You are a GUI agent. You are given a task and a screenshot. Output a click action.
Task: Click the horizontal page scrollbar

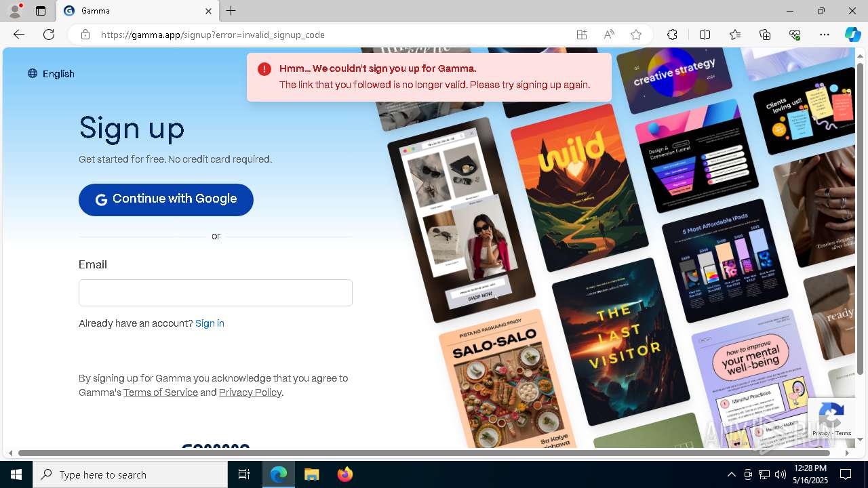[424, 453]
